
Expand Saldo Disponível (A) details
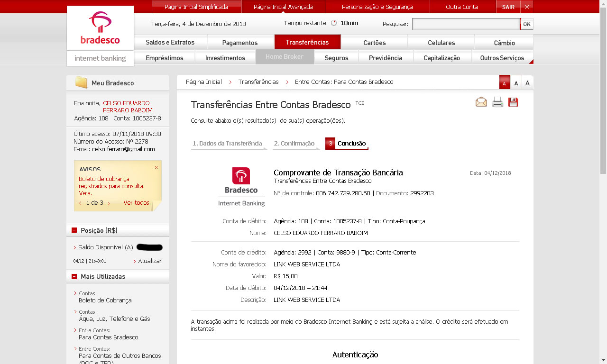(75, 247)
